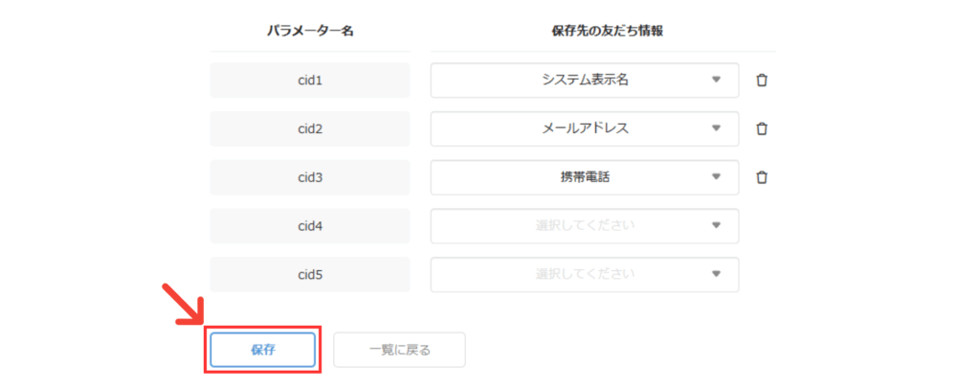The image size is (980, 389).
Task: Expand the メールアドレス dropdown
Action: [584, 128]
